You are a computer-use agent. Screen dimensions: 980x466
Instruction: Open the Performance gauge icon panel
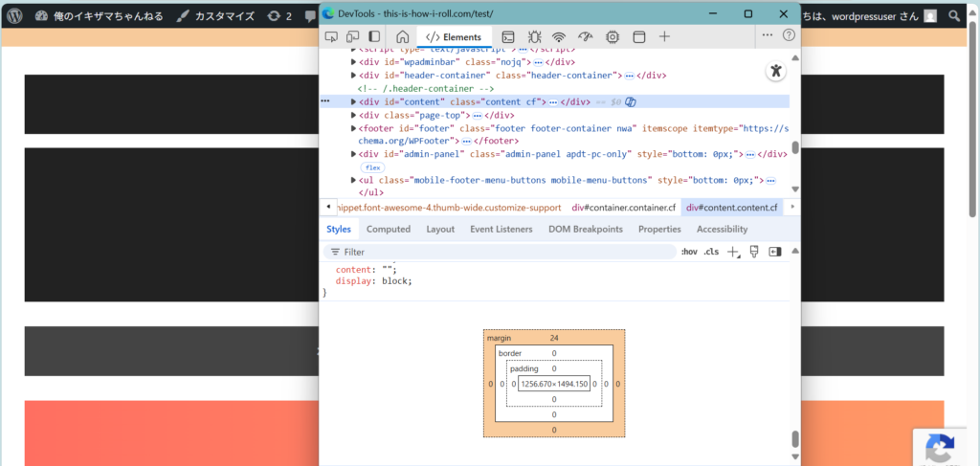click(586, 36)
